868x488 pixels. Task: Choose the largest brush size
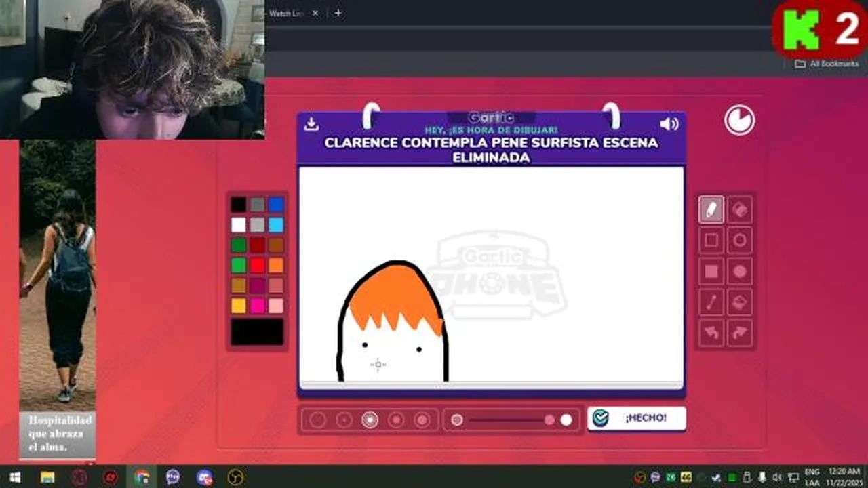pos(422,420)
